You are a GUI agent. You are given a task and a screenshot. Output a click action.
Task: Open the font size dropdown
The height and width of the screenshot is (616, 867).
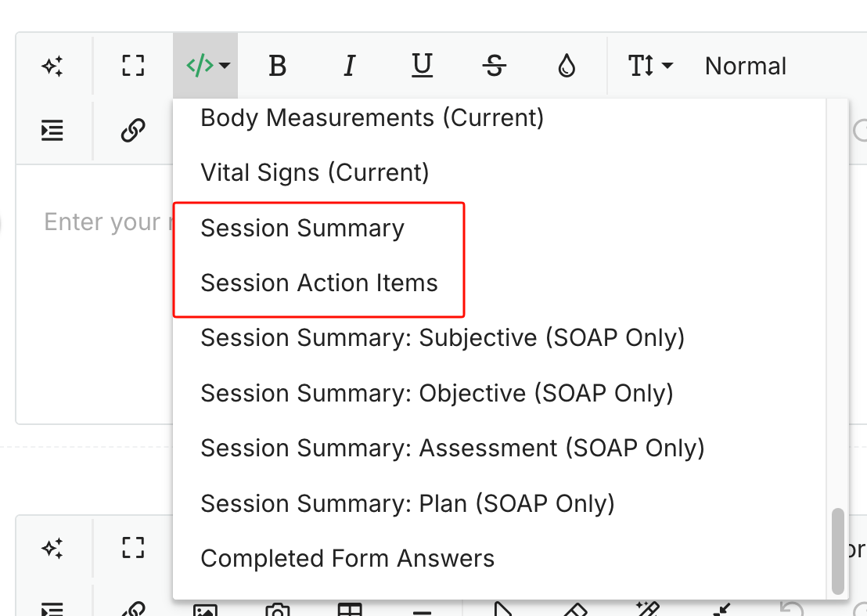650,66
